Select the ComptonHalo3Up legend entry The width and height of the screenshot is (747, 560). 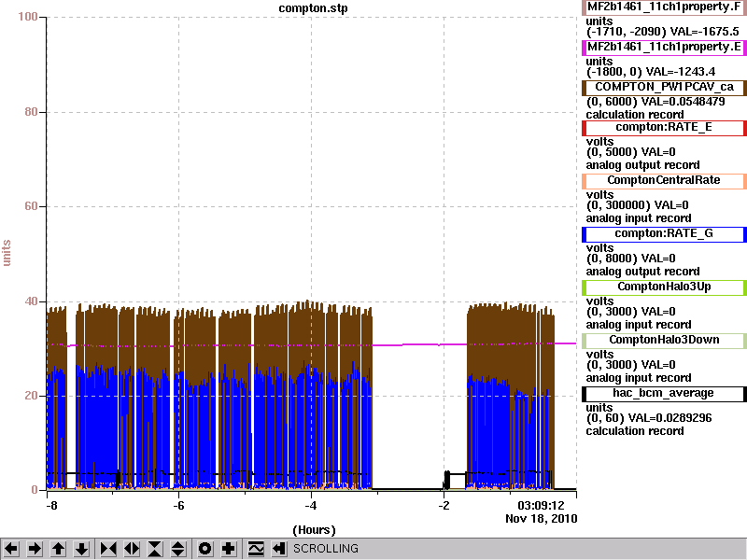[x=664, y=287]
